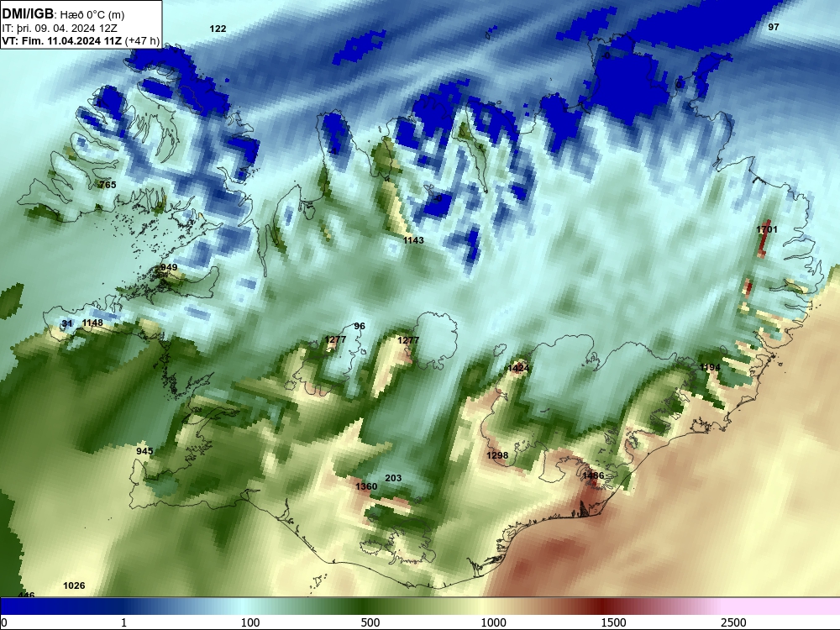Screen dimensions: 840x630
Task: Select the 1360 height label
Action: point(366,486)
